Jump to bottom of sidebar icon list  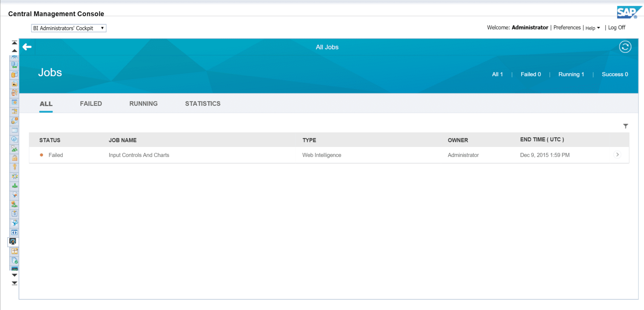tap(15, 283)
